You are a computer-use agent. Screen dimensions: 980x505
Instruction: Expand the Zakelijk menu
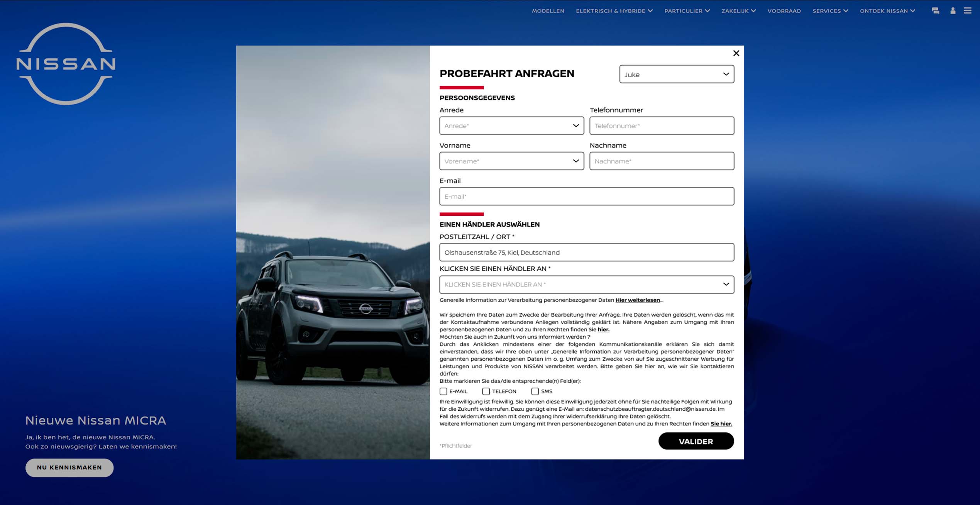(x=739, y=11)
